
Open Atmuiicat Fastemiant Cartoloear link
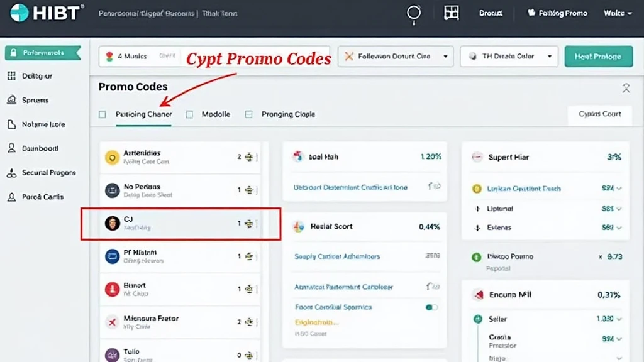[x=344, y=287]
